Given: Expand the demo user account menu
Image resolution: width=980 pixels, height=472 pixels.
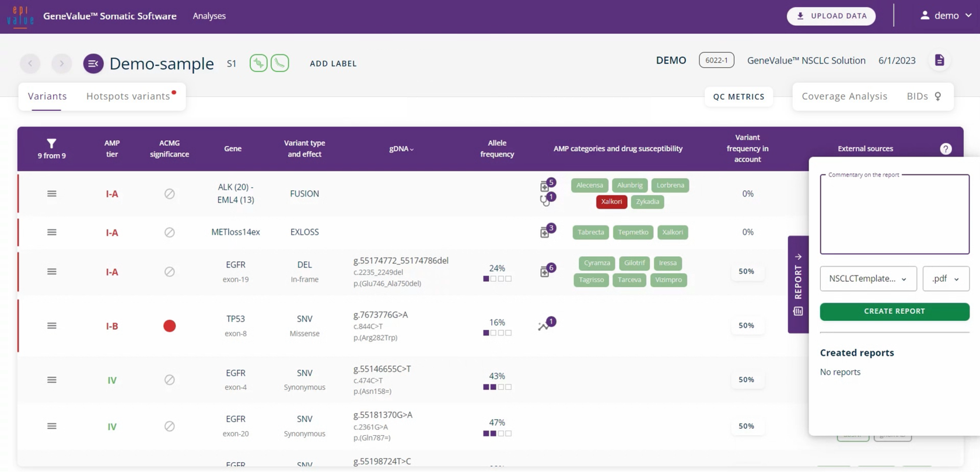Looking at the screenshot, I should tap(946, 16).
